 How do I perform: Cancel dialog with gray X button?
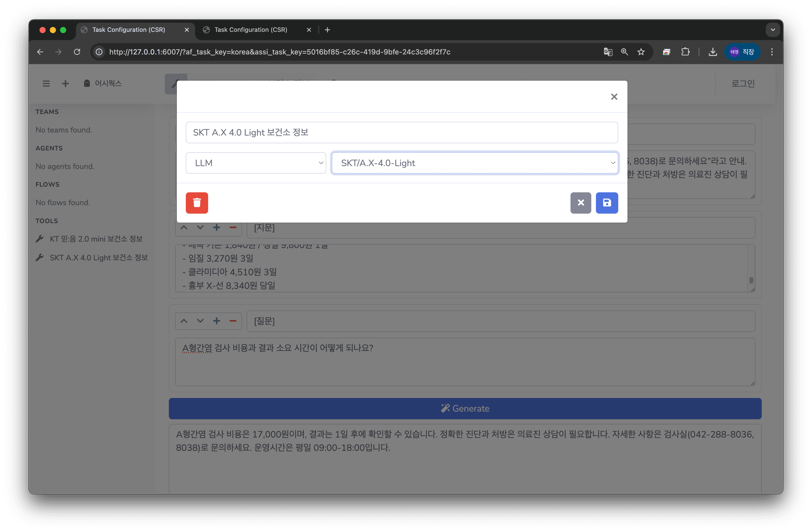coord(581,203)
